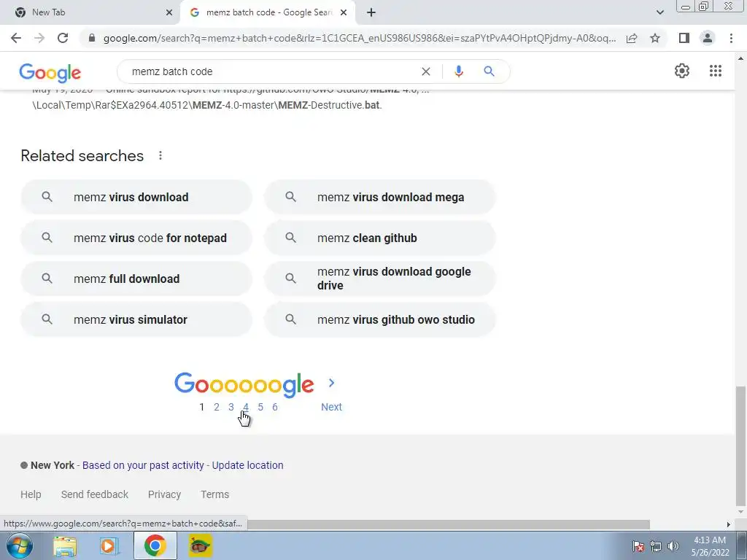Click the Google logo in the header

click(x=50, y=72)
